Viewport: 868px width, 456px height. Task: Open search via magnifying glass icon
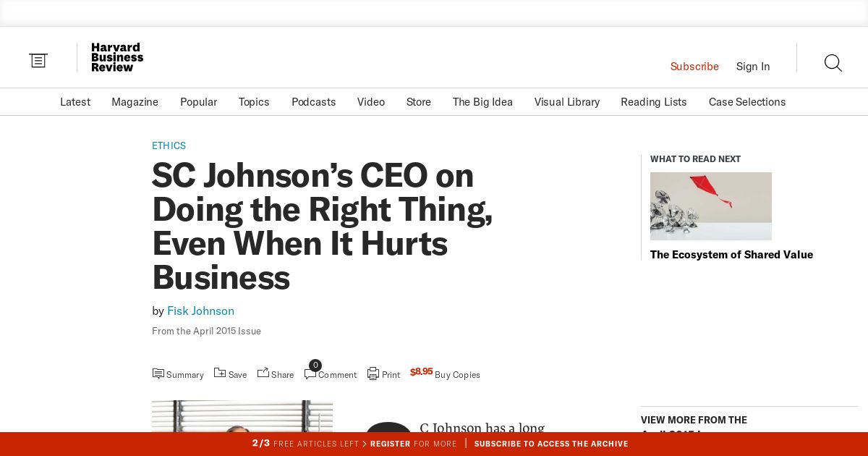833,63
